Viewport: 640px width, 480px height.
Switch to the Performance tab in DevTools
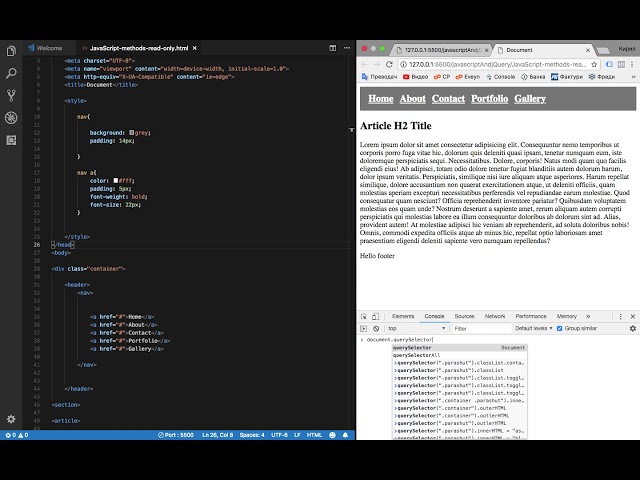point(531,317)
